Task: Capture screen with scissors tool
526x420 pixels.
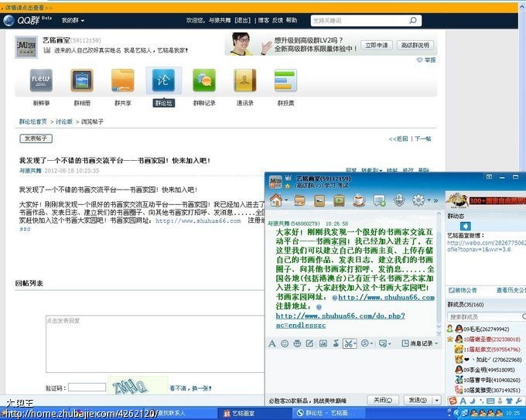Action: [x=347, y=343]
